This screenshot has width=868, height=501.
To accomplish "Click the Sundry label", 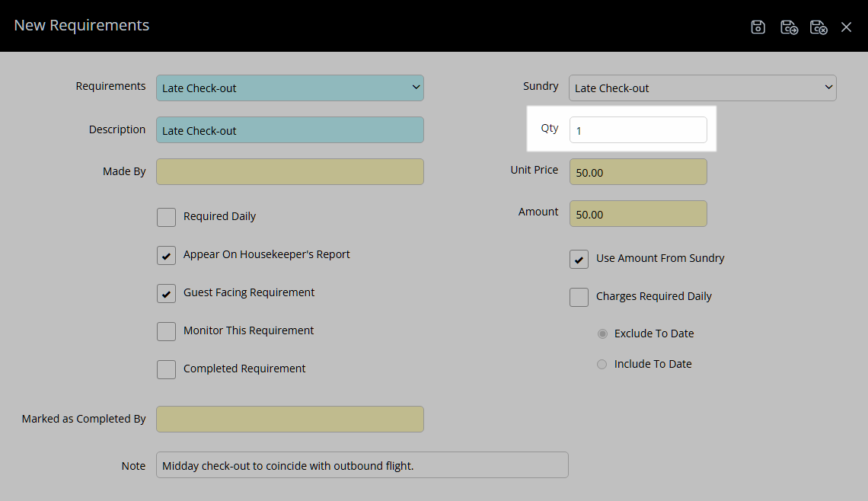I will (x=541, y=86).
